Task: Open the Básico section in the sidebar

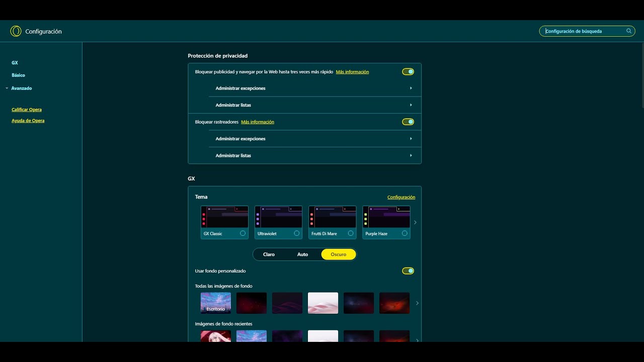Action: (18, 75)
